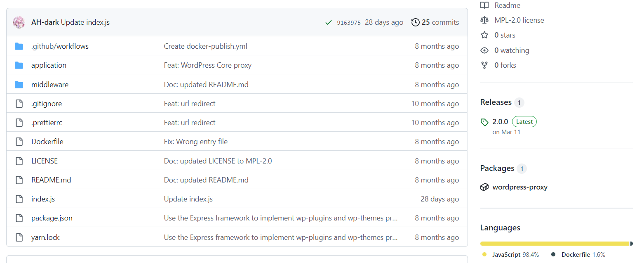Open the index.js file
Image resolution: width=644 pixels, height=263 pixels.
43,199
